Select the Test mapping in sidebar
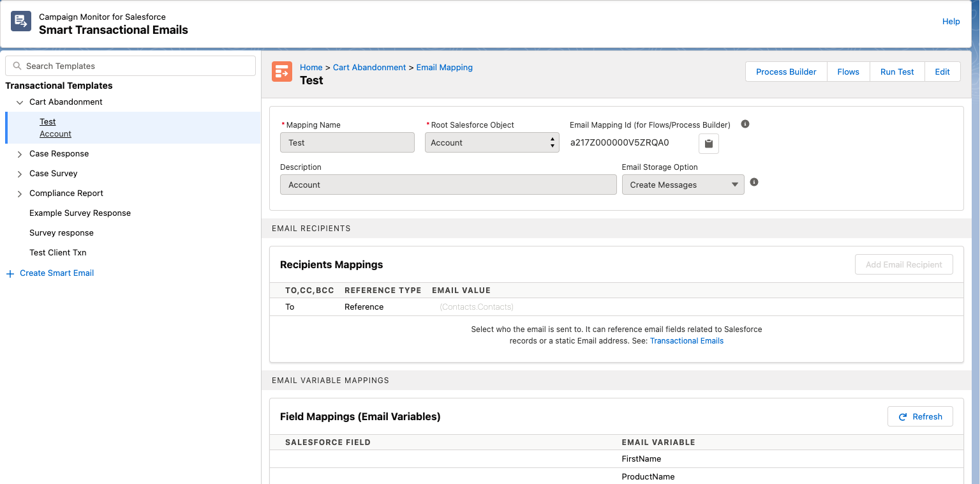 tap(48, 121)
